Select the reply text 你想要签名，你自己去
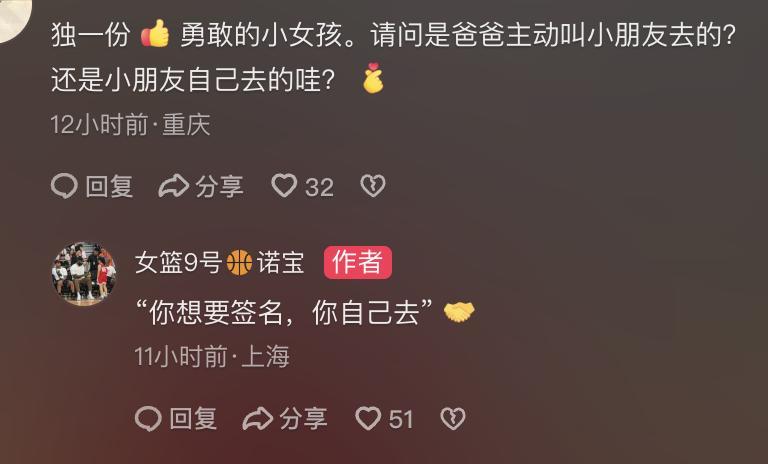This screenshot has width=768, height=464. [x=284, y=312]
